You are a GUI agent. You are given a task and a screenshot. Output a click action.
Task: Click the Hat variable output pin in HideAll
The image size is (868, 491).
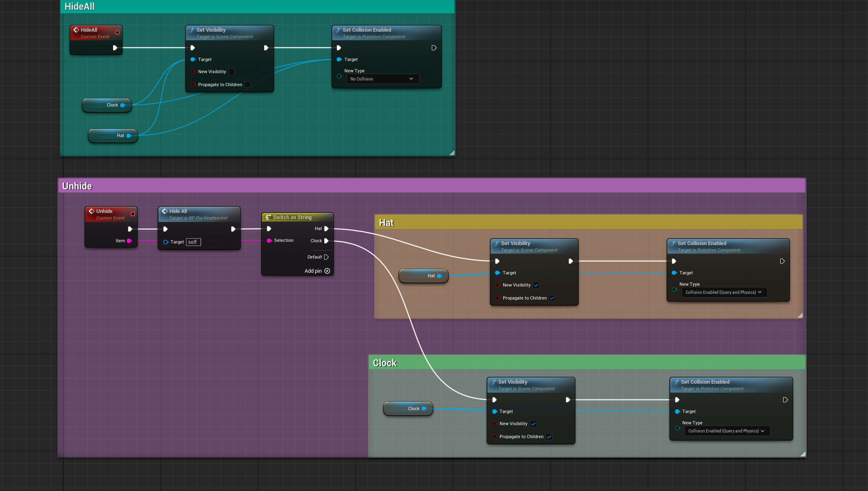[128, 136]
